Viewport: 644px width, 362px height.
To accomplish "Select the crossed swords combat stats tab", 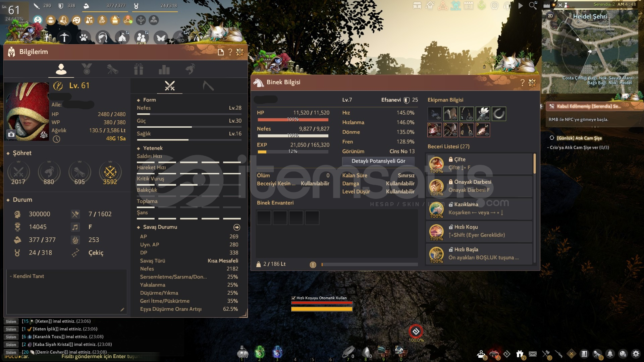I will (170, 86).
